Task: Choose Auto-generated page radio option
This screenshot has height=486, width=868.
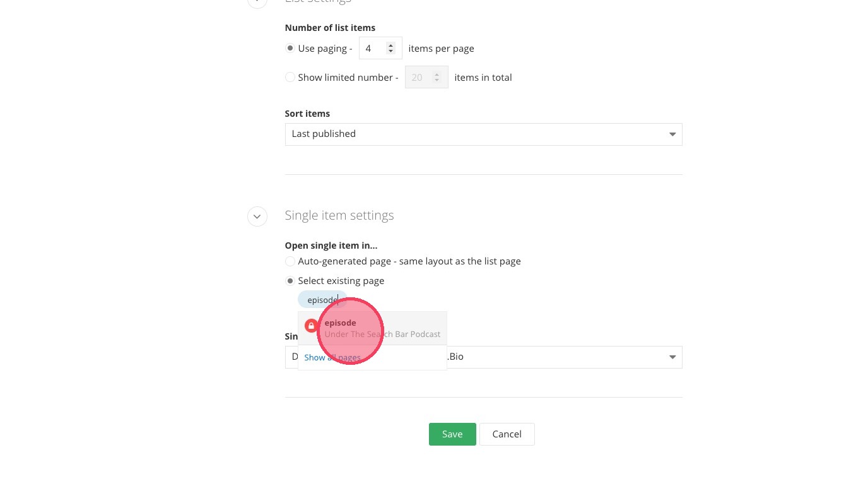Action: tap(290, 261)
